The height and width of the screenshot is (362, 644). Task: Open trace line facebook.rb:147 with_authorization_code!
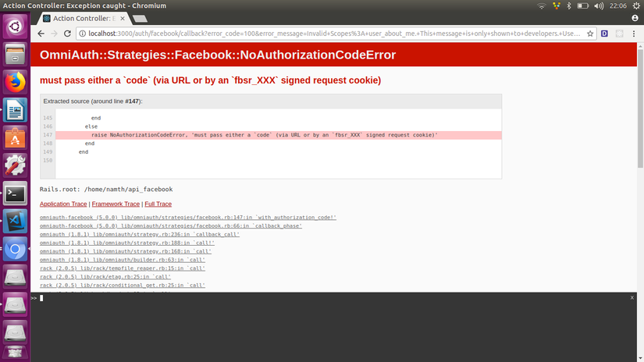pos(188,218)
